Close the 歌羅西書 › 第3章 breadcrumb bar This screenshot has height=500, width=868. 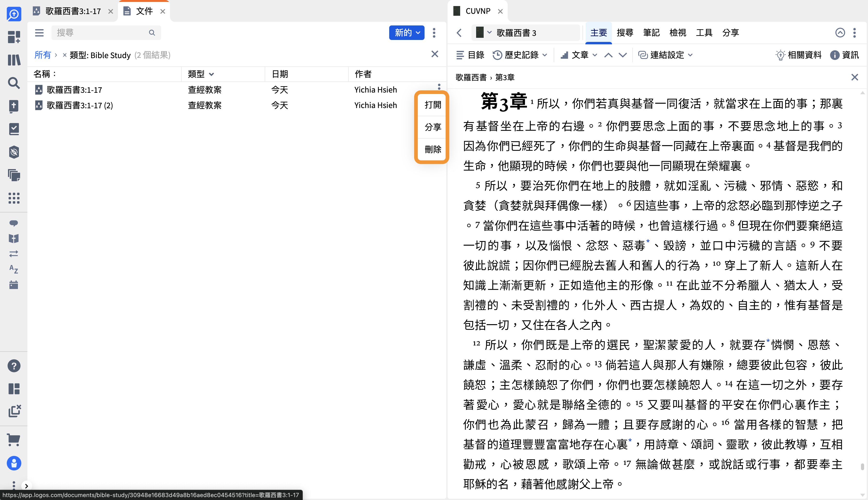click(855, 77)
